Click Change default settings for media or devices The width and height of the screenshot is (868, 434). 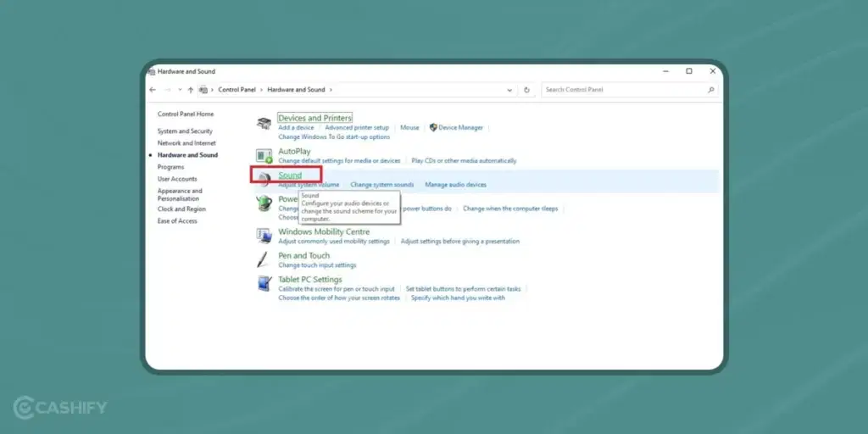pos(339,160)
